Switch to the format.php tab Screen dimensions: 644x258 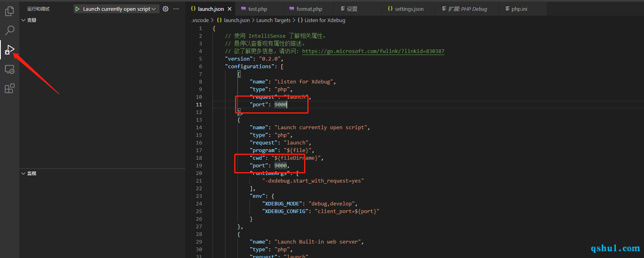click(309, 9)
